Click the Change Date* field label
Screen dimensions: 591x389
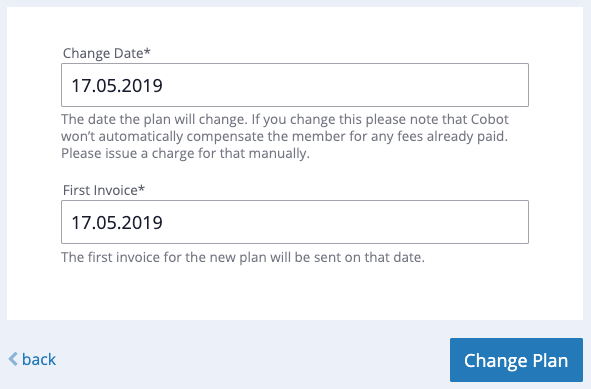107,53
